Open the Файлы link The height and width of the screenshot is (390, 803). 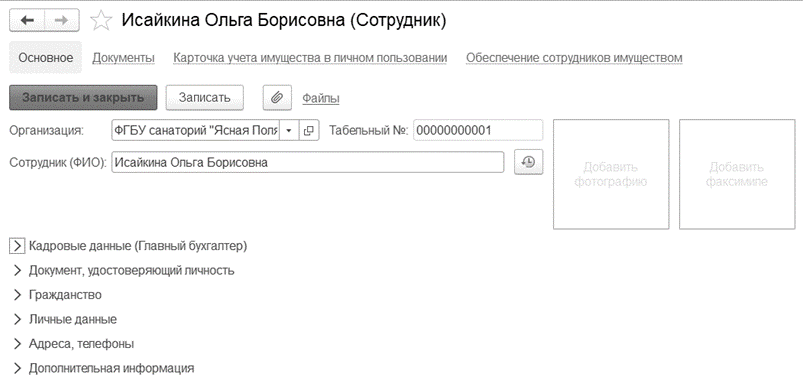point(321,98)
